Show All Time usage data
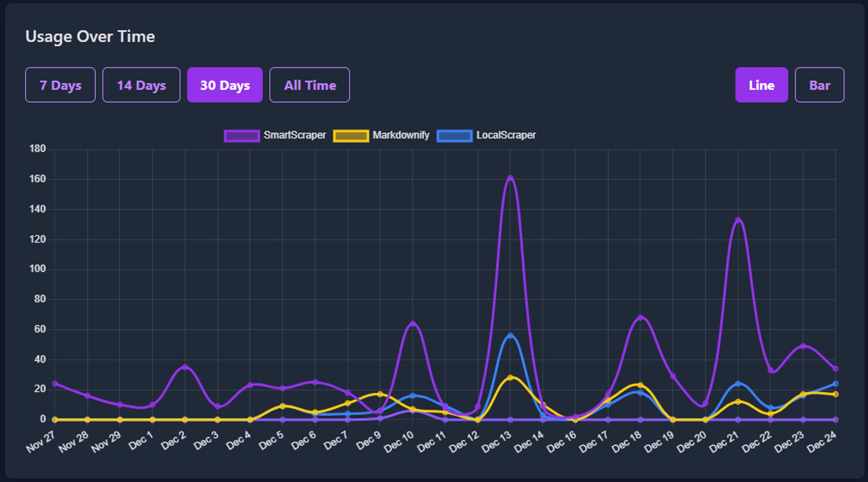 [x=310, y=85]
